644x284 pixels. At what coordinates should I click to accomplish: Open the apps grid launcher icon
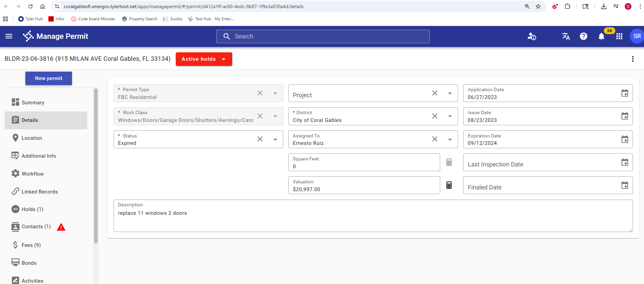(x=619, y=36)
